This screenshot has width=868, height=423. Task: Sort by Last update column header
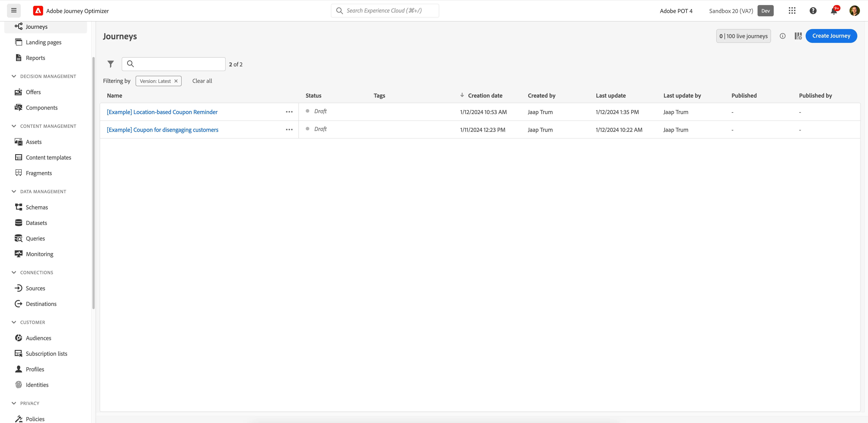tap(611, 96)
